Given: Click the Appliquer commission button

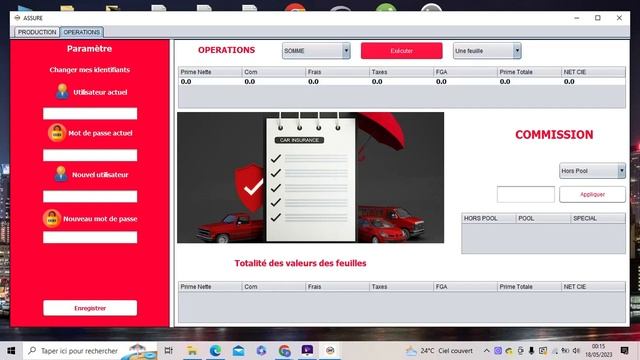Looking at the screenshot, I should (592, 194).
